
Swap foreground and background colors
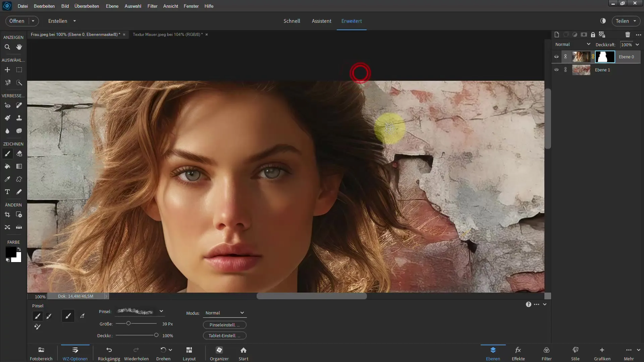point(19,249)
